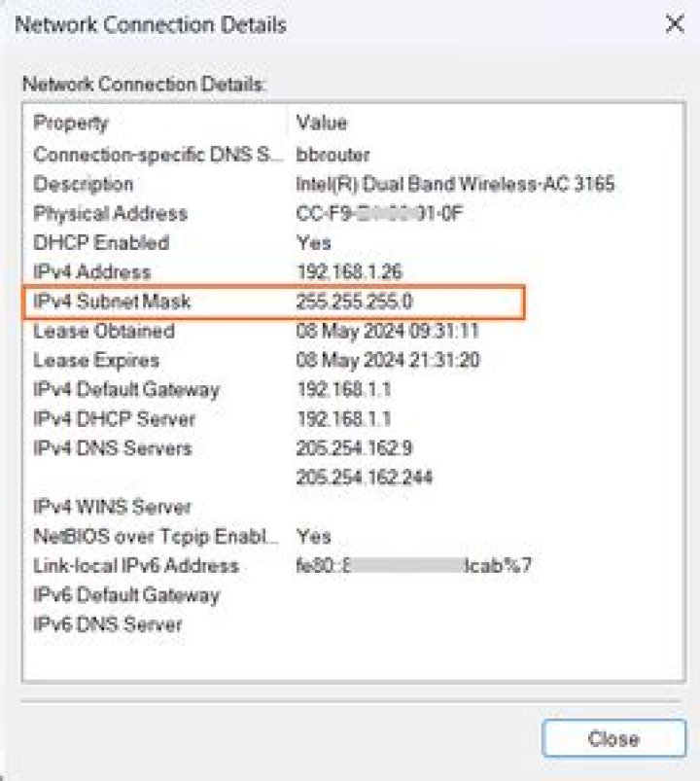This screenshot has height=781, width=700.
Task: Select the DHCP Enabled row
Action: (101, 242)
